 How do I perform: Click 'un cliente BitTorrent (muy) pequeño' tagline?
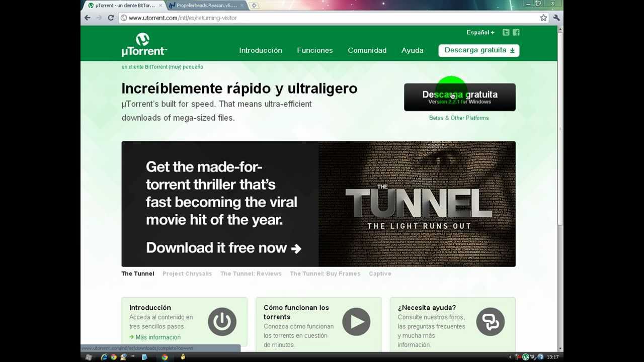click(x=162, y=67)
